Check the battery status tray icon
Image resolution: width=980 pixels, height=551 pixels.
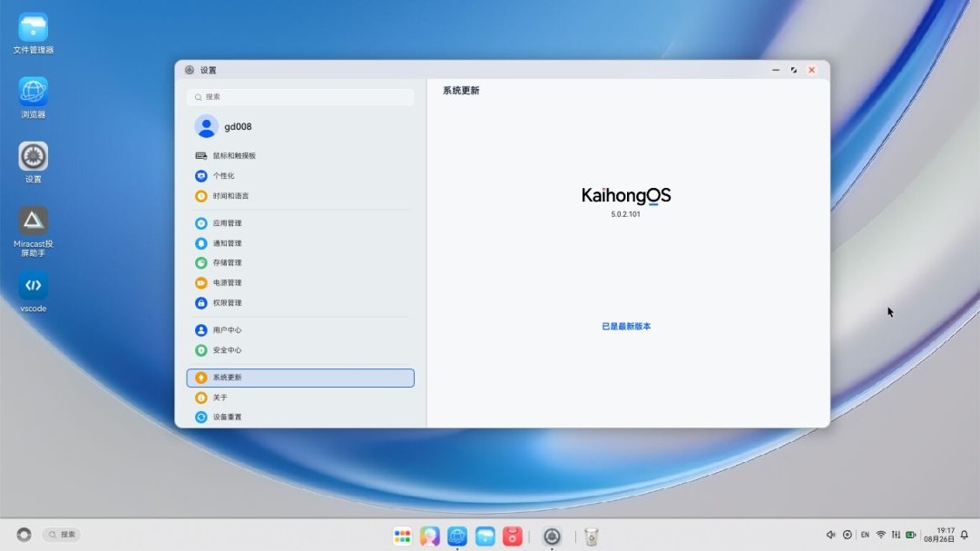click(x=911, y=535)
